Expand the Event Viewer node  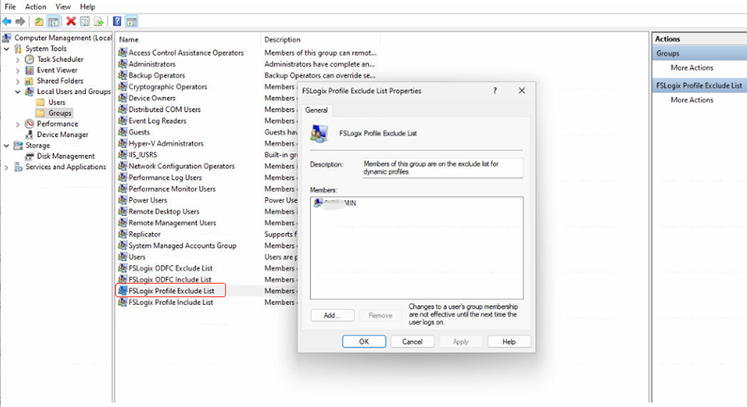tap(18, 71)
